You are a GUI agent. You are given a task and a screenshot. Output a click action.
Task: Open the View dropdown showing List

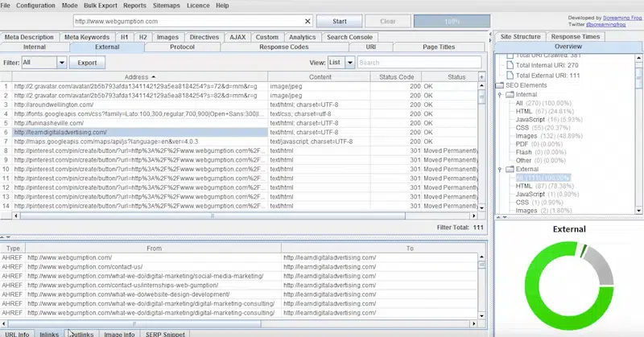[x=341, y=62]
